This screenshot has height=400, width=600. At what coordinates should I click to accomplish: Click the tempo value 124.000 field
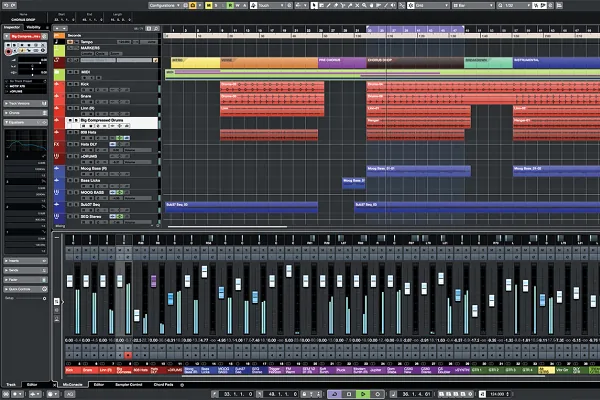[x=499, y=394]
